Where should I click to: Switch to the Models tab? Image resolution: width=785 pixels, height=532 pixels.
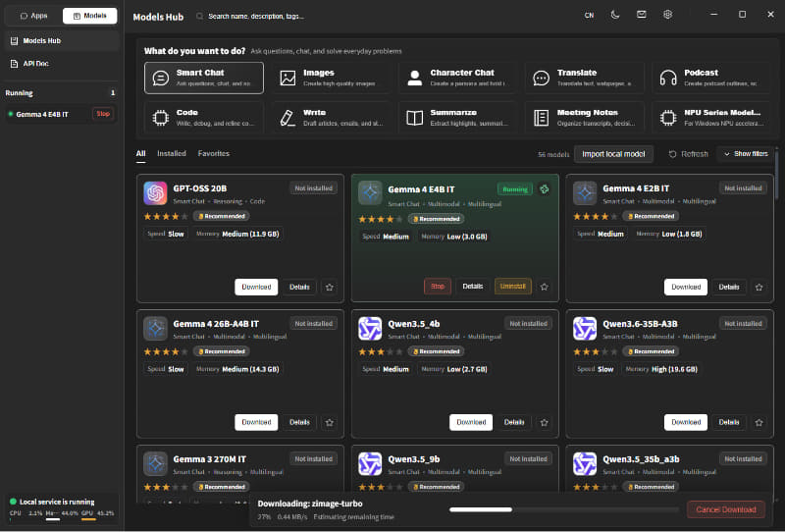(x=89, y=16)
